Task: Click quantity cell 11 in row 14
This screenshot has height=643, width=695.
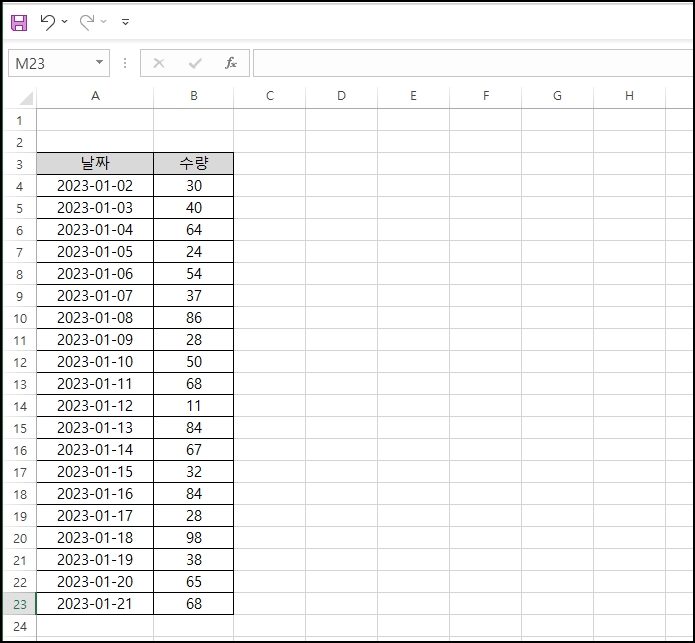Action: pyautogui.click(x=194, y=406)
